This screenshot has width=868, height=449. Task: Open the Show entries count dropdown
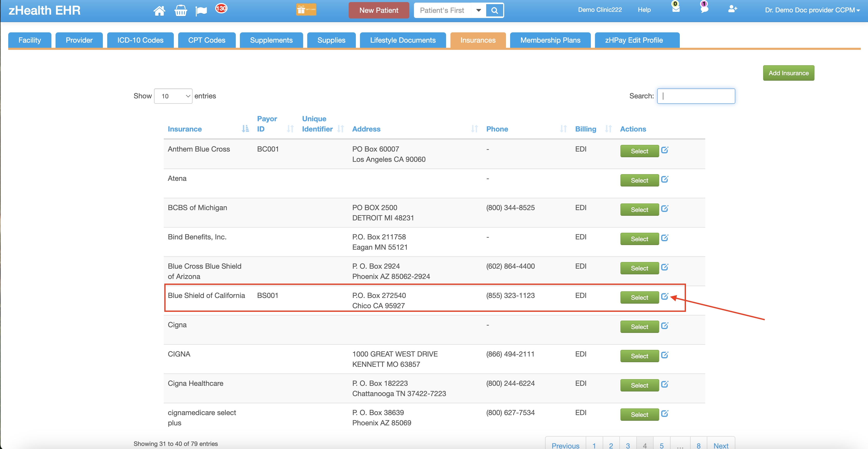tap(173, 96)
